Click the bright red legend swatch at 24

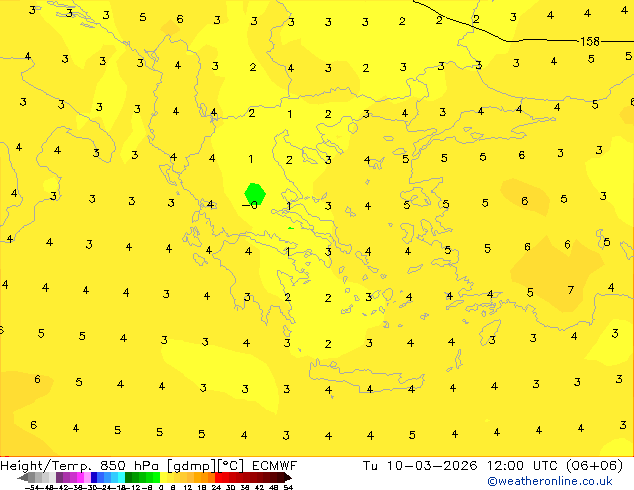[x=218, y=477]
